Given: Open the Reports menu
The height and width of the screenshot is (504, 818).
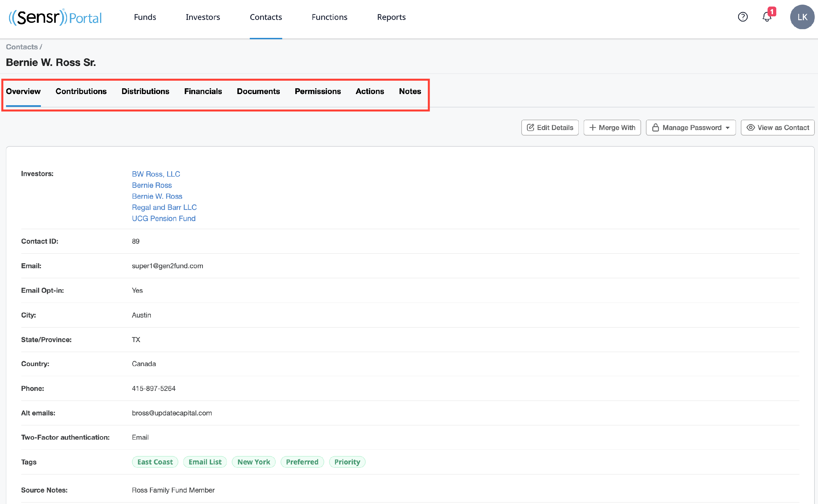Looking at the screenshot, I should tap(391, 17).
